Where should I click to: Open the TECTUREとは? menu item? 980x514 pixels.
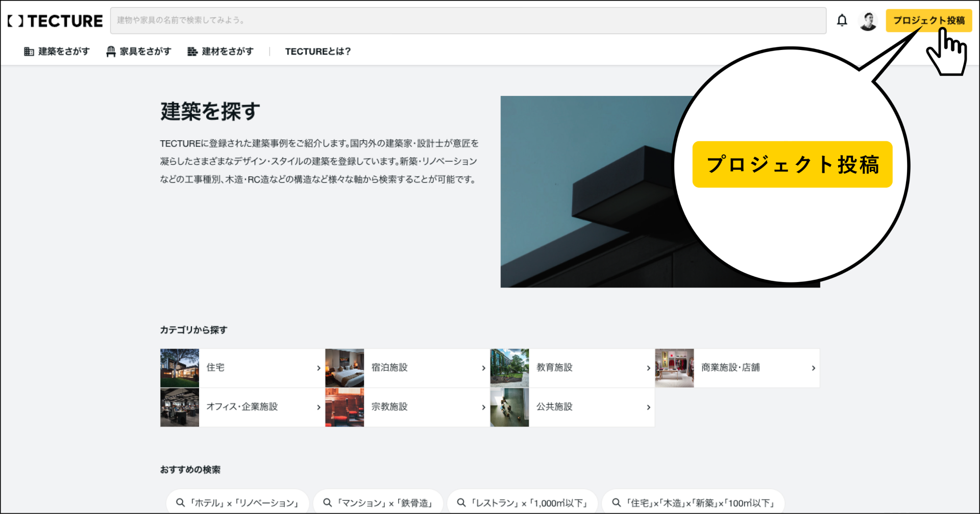[317, 51]
